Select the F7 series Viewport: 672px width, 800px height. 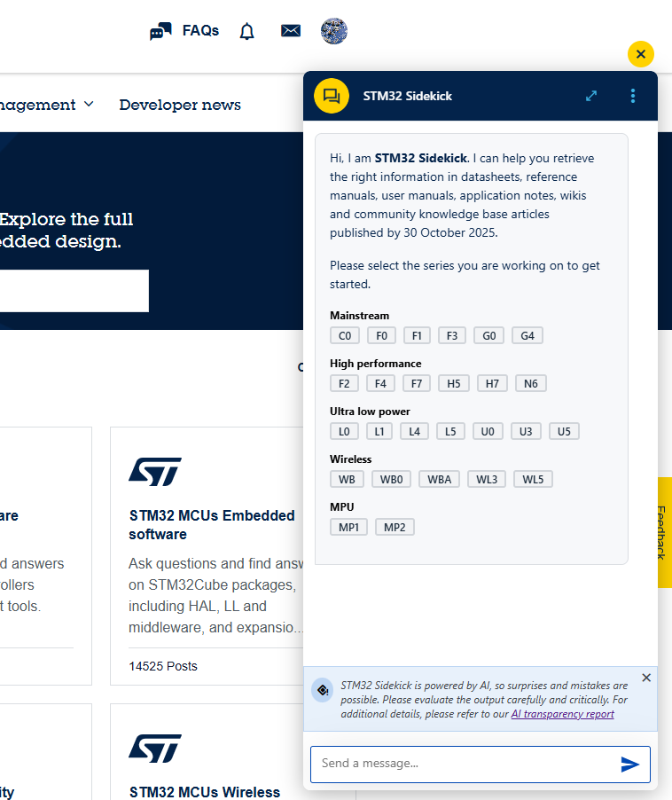pos(417,384)
